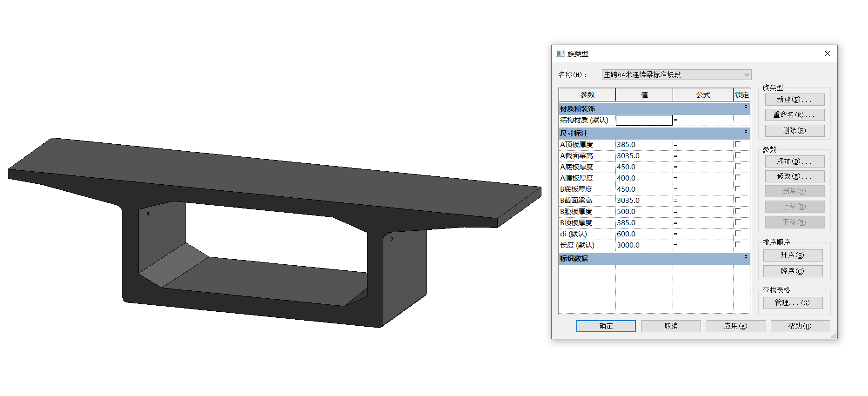The width and height of the screenshot is (868, 396).
Task: Toggle lock checkbox for A底板厚度
Action: 738,166
